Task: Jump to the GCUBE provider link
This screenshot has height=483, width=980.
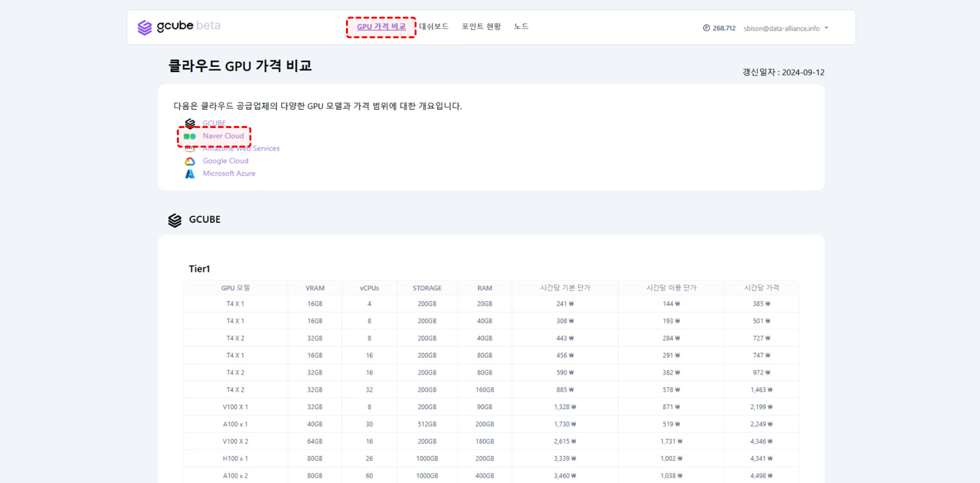Action: [214, 123]
